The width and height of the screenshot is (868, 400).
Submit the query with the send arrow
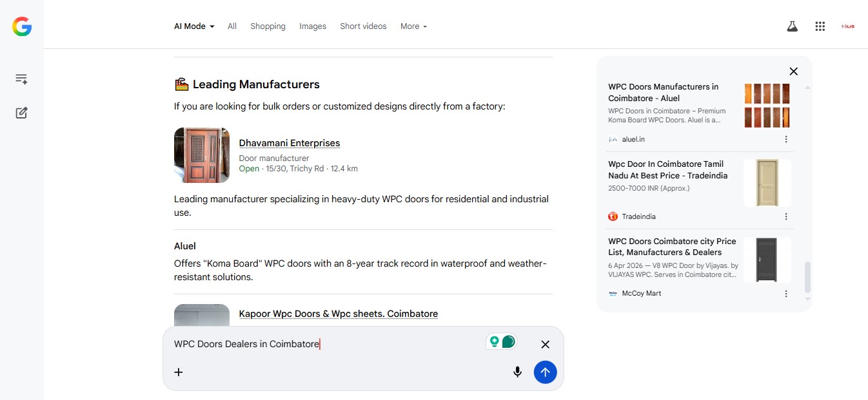pyautogui.click(x=545, y=372)
